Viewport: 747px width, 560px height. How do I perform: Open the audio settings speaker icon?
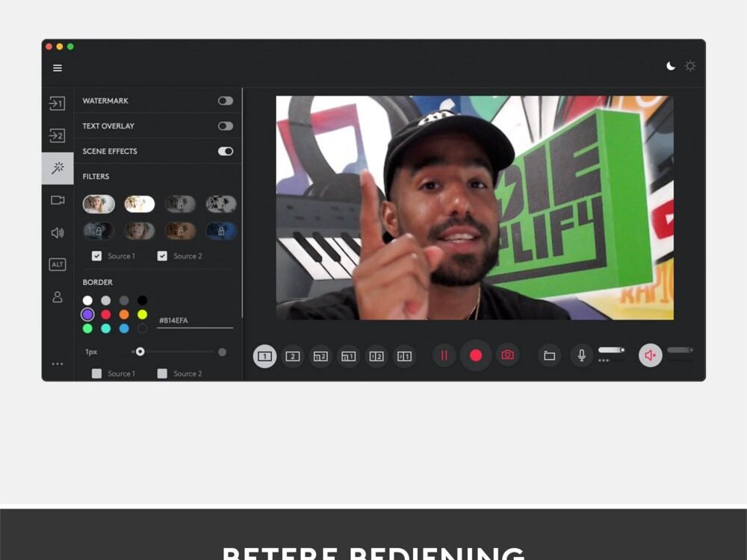click(58, 233)
